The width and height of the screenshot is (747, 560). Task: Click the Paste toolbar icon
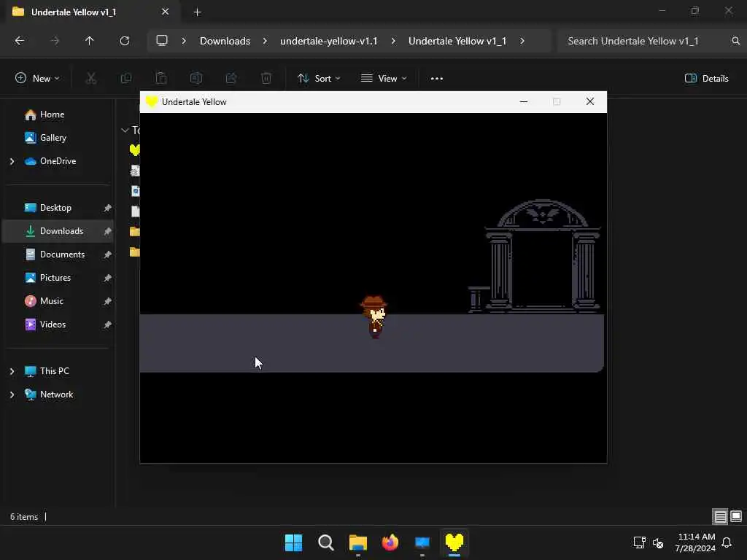(161, 78)
